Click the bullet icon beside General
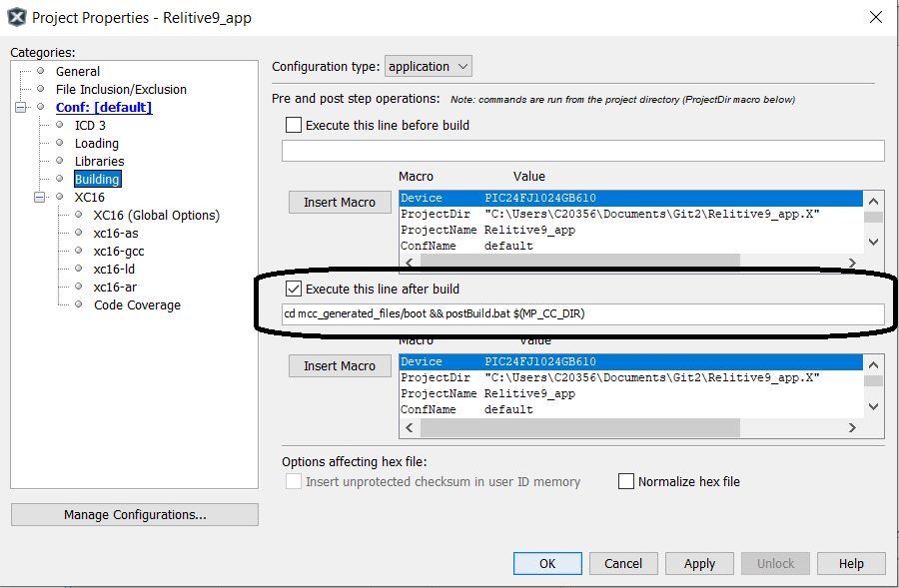 point(41,71)
